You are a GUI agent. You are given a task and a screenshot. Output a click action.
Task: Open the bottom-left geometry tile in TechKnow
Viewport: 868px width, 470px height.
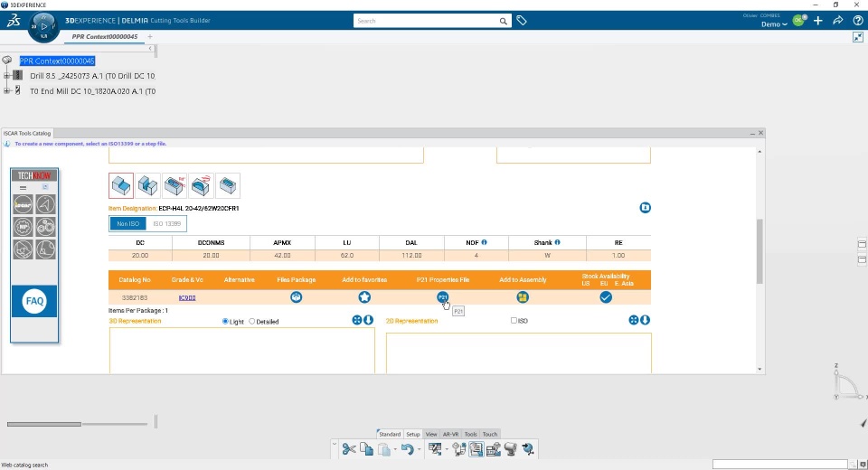[x=24, y=249]
